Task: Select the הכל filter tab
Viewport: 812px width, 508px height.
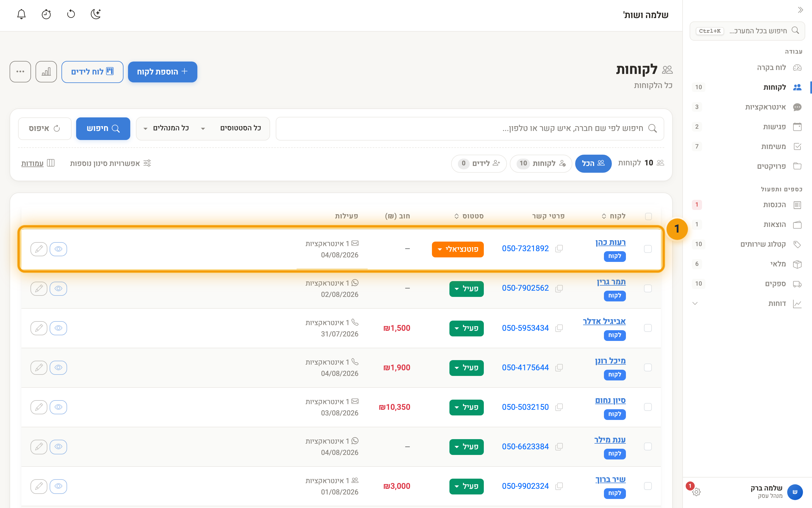Action: 593,164
